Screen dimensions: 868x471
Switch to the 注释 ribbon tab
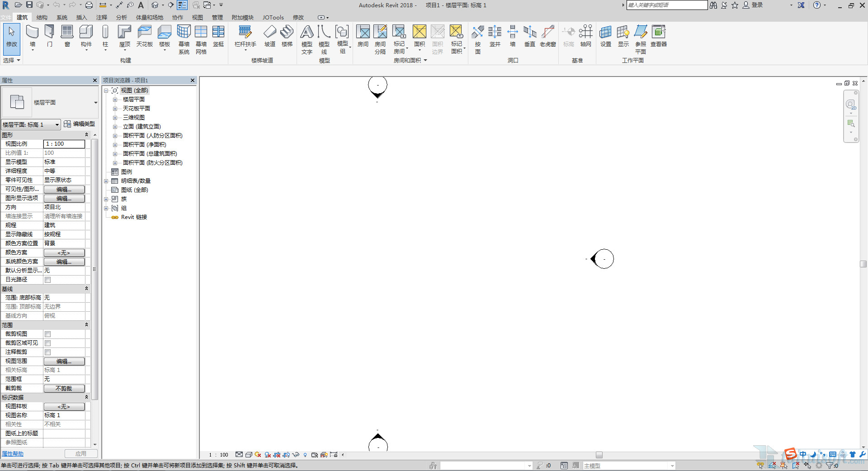click(102, 18)
